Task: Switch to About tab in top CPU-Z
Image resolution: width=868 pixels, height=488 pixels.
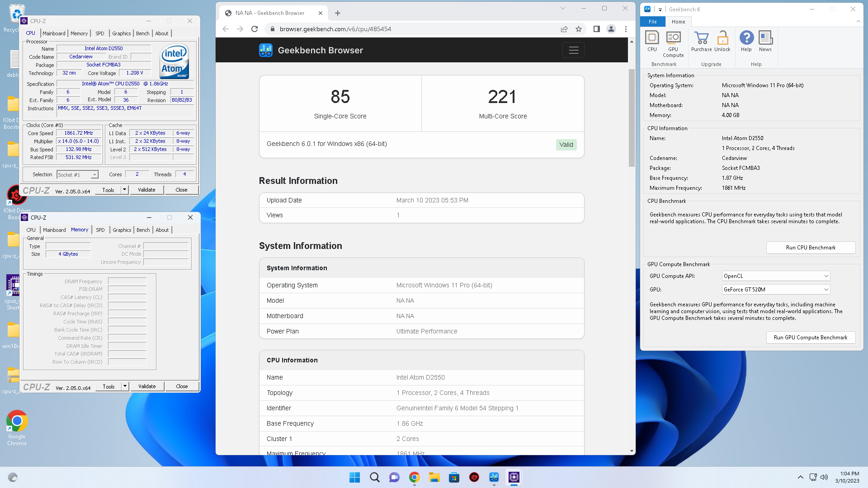Action: tap(162, 33)
